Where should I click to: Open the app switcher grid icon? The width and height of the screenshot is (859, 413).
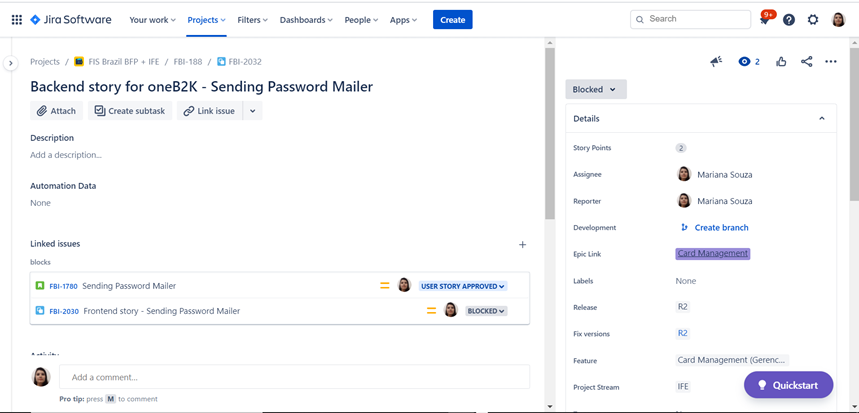pyautogui.click(x=16, y=20)
